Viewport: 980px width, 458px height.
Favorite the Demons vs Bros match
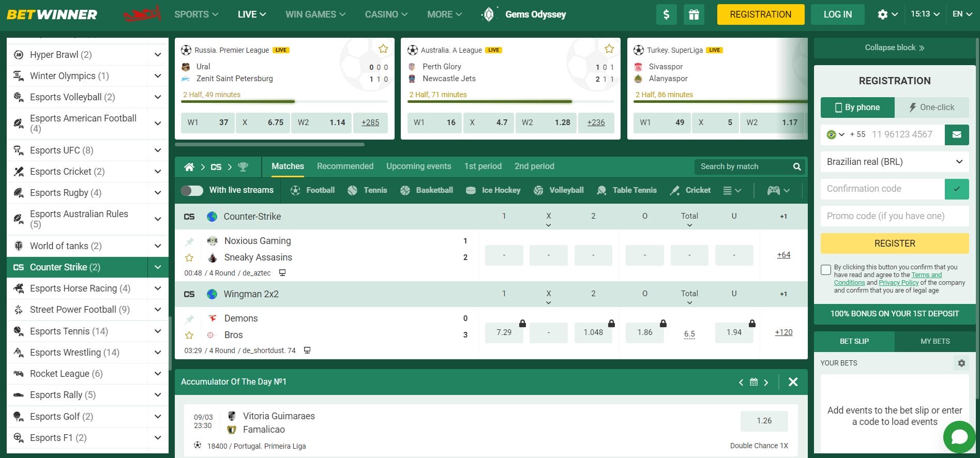click(189, 335)
